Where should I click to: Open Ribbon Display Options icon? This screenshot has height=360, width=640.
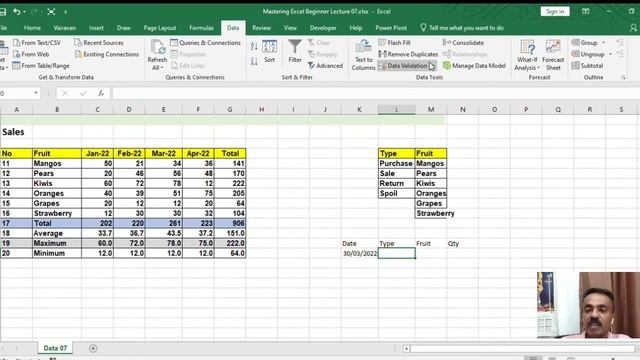tap(585, 11)
